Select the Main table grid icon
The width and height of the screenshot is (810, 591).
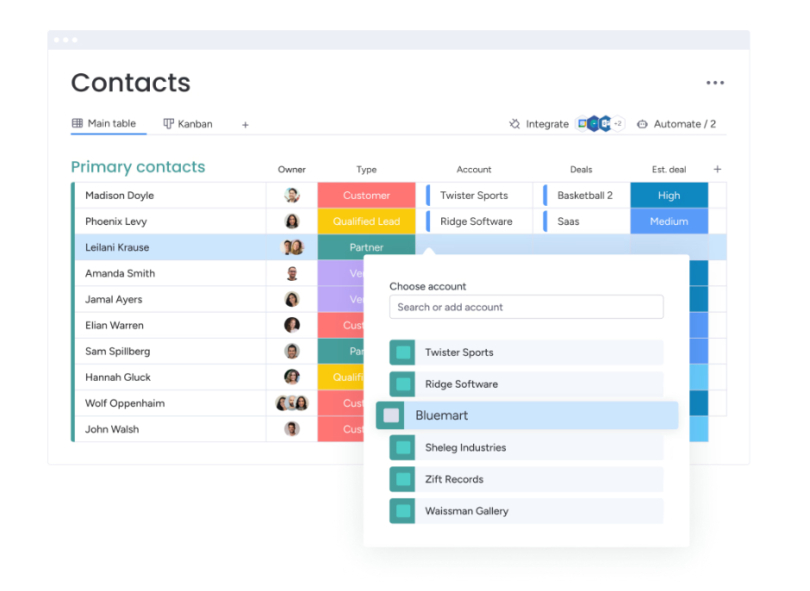(x=78, y=124)
